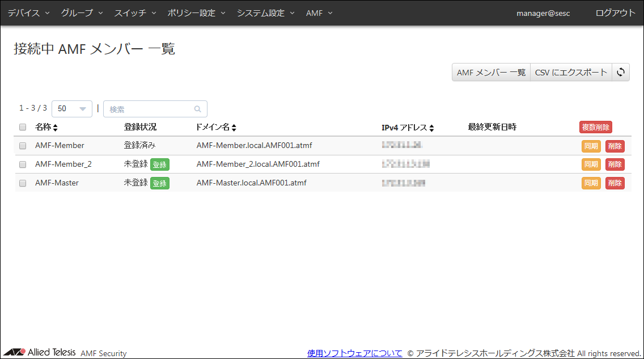Expand the ポリシー設定 dropdown menu
Viewport: 644px width, 359px height.
click(x=196, y=13)
